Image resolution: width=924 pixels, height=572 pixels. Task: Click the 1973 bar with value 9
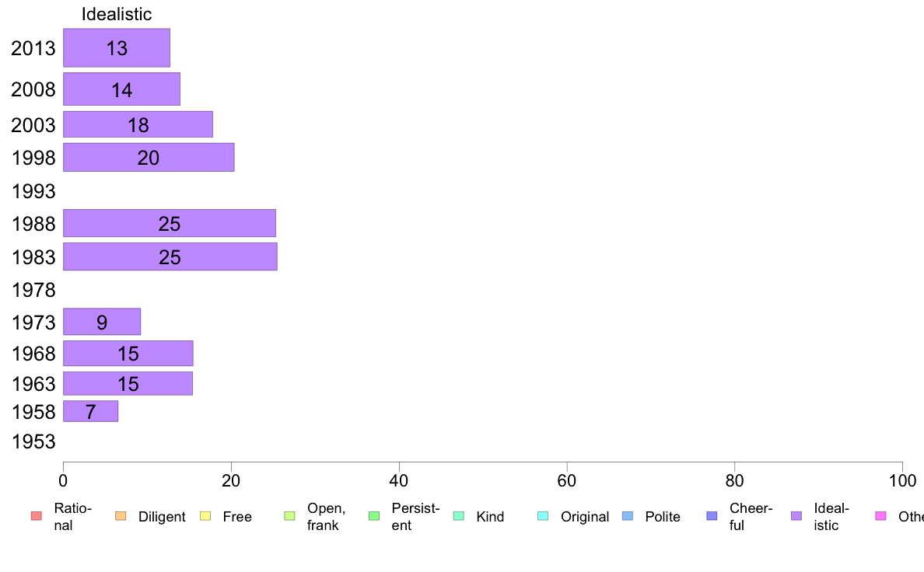(x=102, y=322)
